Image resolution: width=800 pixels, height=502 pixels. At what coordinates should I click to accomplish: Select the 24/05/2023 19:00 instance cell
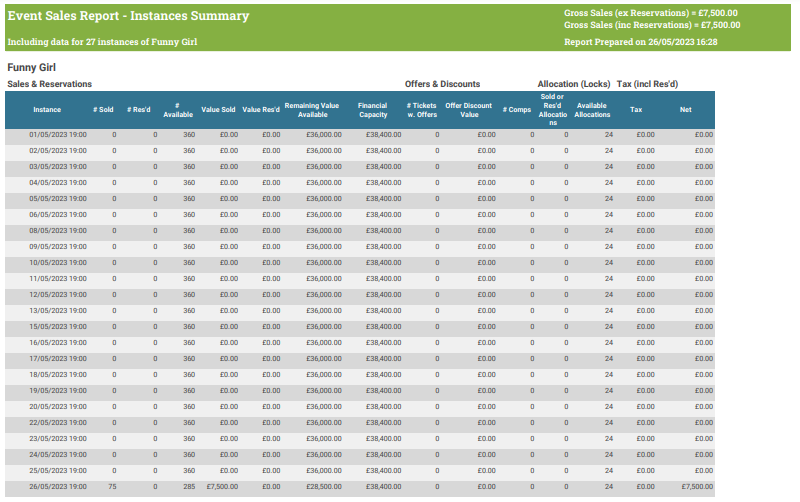58,455
